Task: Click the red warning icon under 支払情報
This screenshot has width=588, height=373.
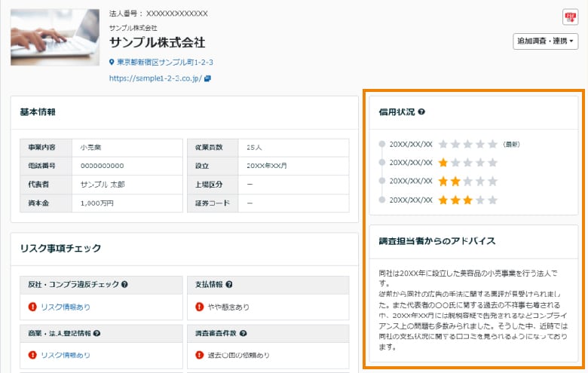Action: coord(199,307)
